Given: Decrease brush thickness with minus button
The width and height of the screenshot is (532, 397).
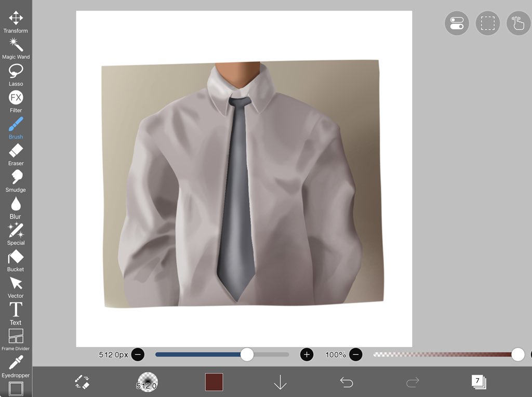Looking at the screenshot, I should [x=138, y=354].
